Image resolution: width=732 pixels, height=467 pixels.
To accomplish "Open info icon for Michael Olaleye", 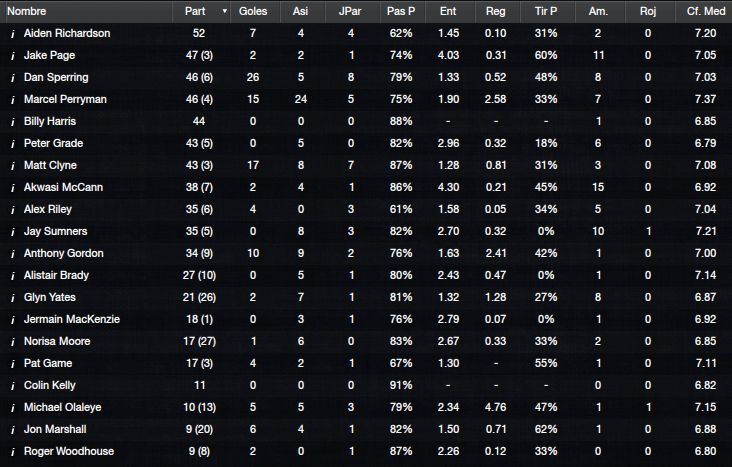I will tap(13, 407).
